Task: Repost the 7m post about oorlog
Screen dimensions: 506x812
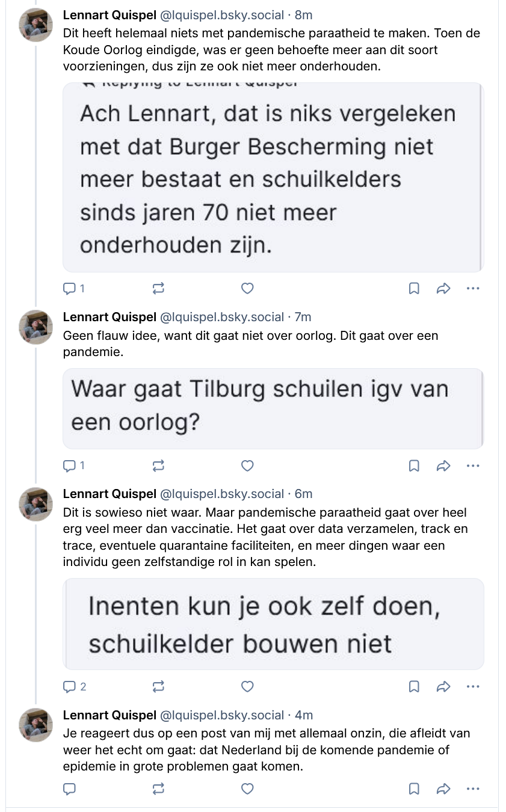Action: coord(158,466)
